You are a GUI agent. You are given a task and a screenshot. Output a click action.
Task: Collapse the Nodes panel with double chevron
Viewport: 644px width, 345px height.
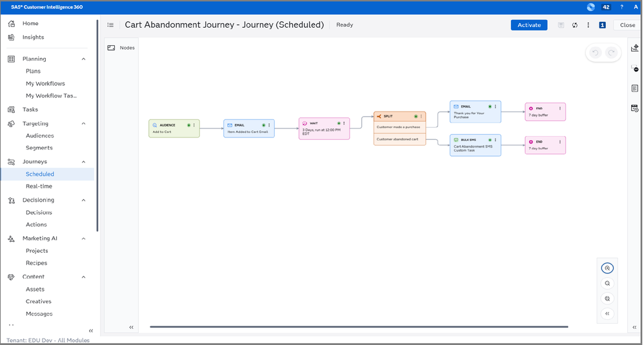click(132, 328)
